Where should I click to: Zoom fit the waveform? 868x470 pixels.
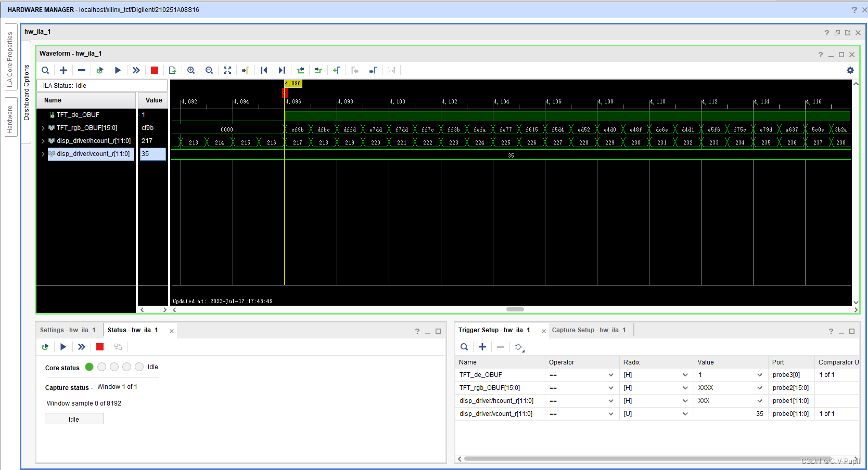[227, 70]
